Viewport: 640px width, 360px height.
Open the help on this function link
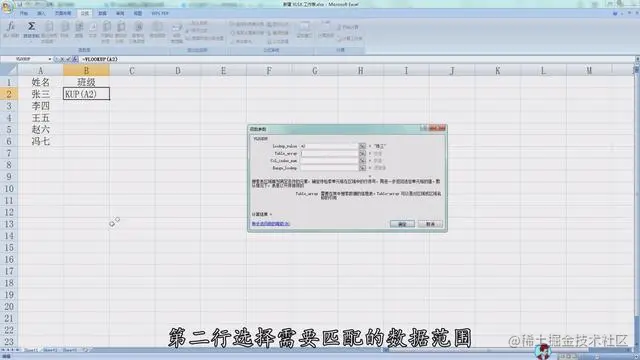[x=271, y=224]
